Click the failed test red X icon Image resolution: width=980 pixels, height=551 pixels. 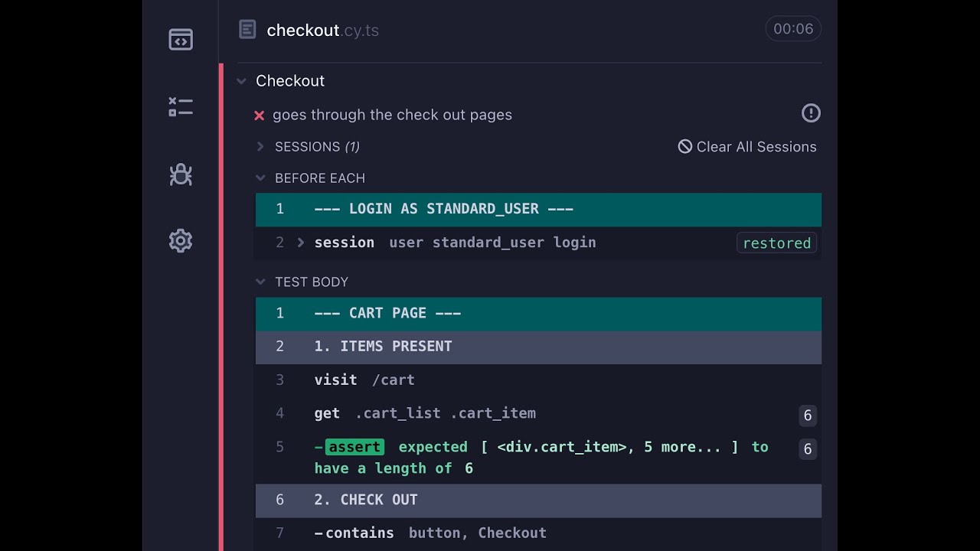(x=259, y=116)
